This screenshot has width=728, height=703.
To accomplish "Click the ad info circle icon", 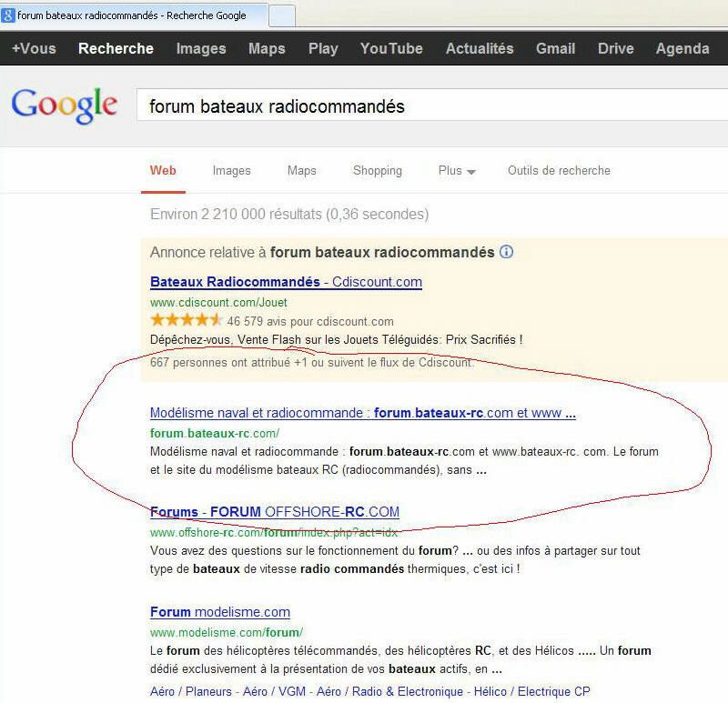I will pos(506,252).
